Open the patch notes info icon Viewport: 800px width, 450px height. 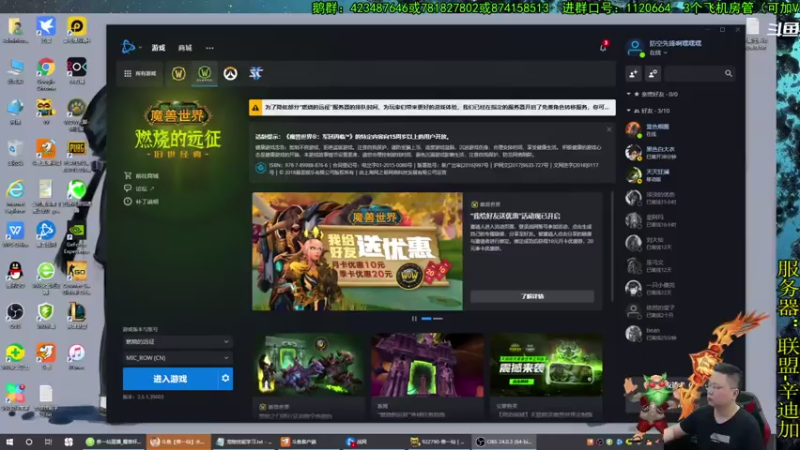(128, 202)
